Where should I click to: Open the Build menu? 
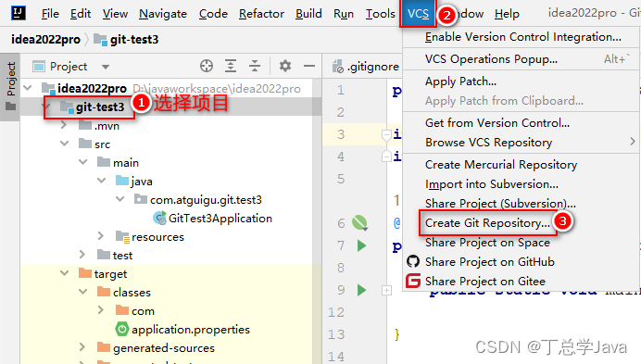tap(308, 14)
